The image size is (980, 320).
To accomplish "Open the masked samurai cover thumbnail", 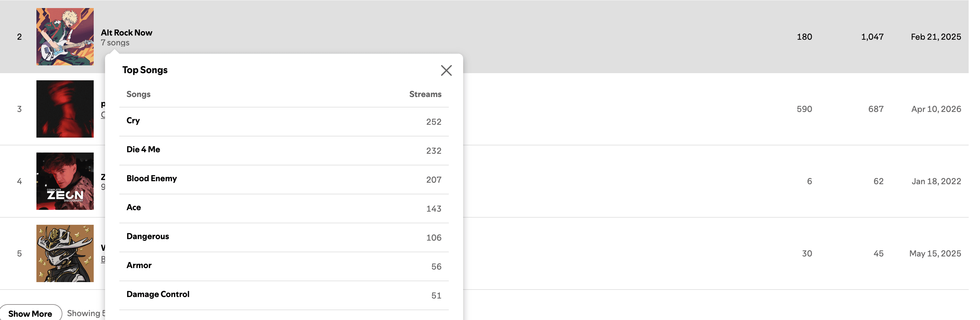I will tap(65, 253).
